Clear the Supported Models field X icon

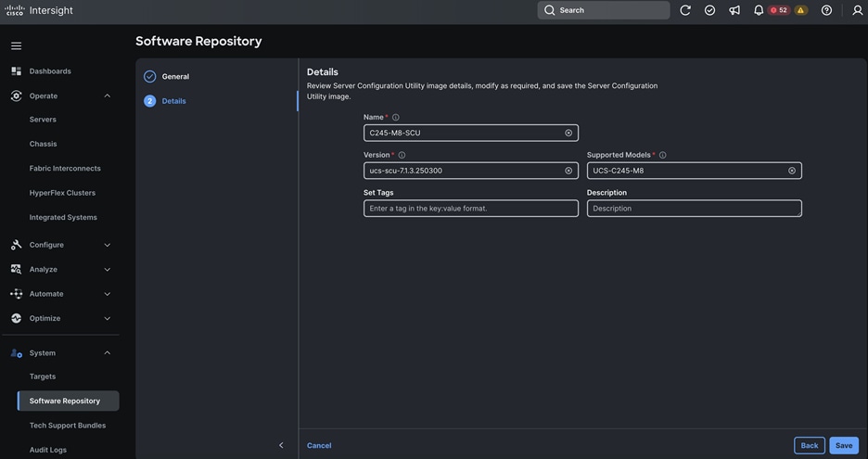792,171
